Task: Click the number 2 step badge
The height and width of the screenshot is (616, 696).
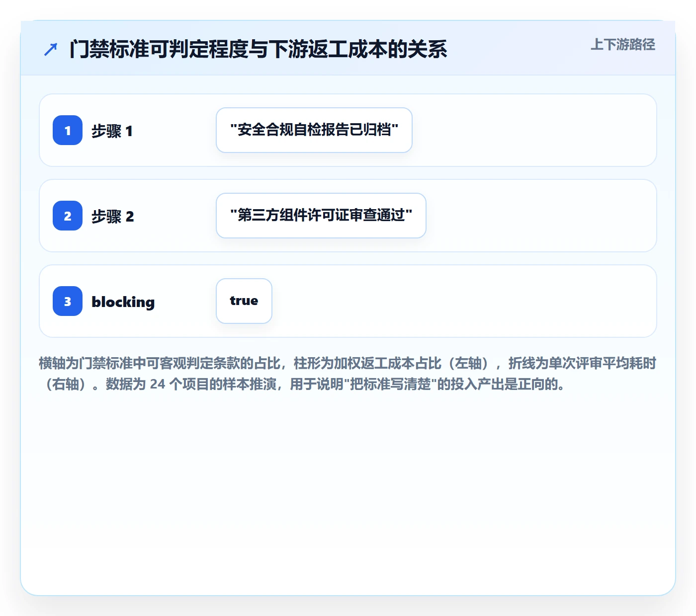Action: pyautogui.click(x=68, y=216)
